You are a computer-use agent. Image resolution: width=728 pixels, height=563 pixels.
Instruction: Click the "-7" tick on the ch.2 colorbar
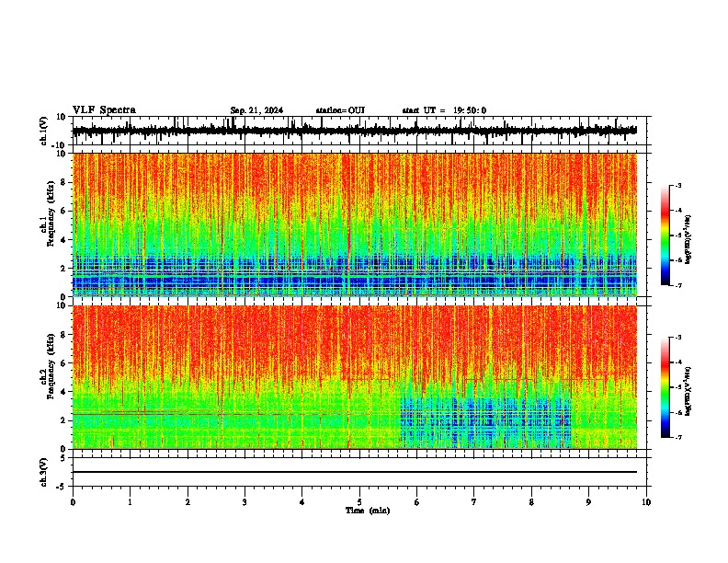point(677,438)
